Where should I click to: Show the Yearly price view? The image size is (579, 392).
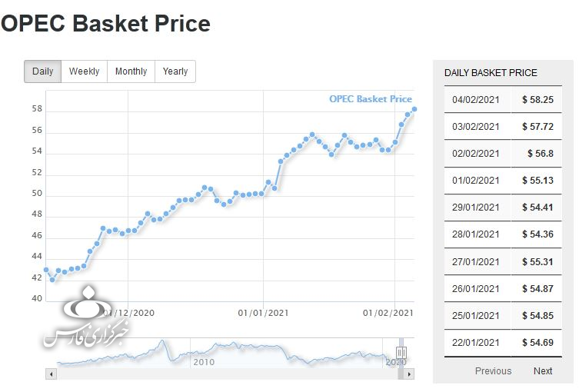pyautogui.click(x=175, y=71)
